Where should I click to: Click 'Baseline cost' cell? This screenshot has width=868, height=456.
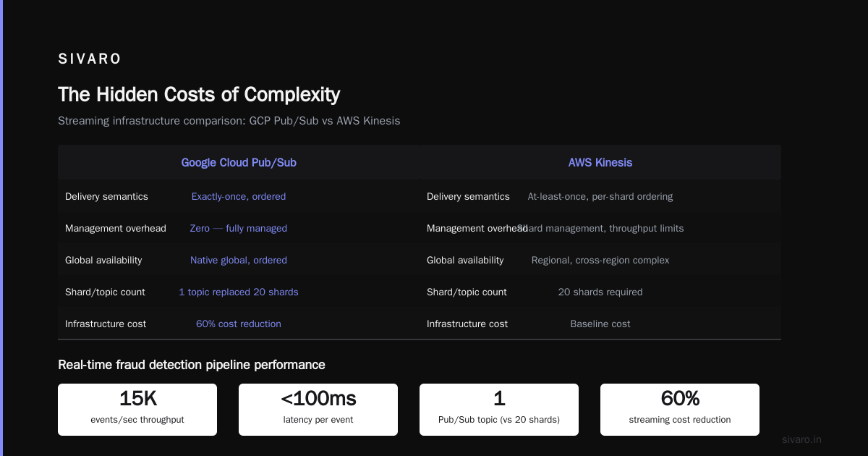click(600, 324)
